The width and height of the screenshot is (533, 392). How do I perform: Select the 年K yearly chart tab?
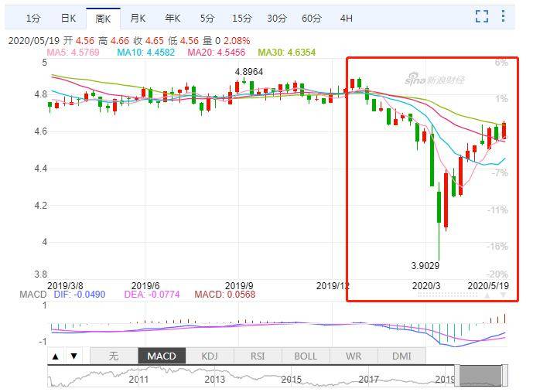[x=173, y=18]
